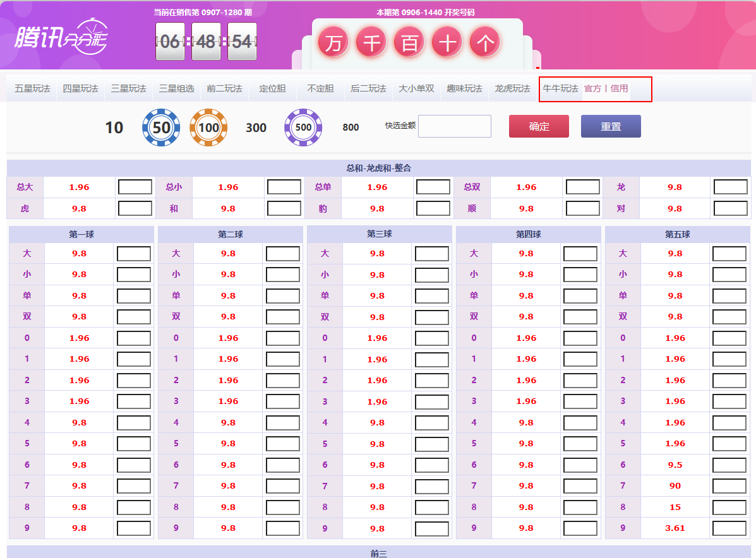756x558 pixels.
Task: Click the 腾讯分分彩 logo
Action: [61, 37]
